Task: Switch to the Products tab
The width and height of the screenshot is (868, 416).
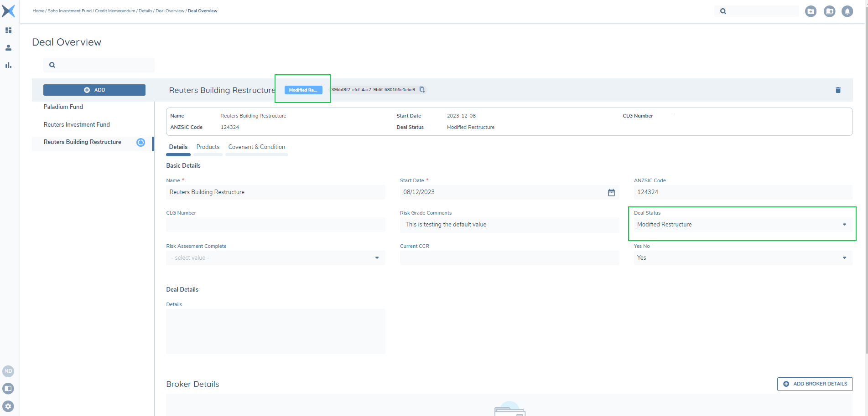Action: [x=208, y=147]
